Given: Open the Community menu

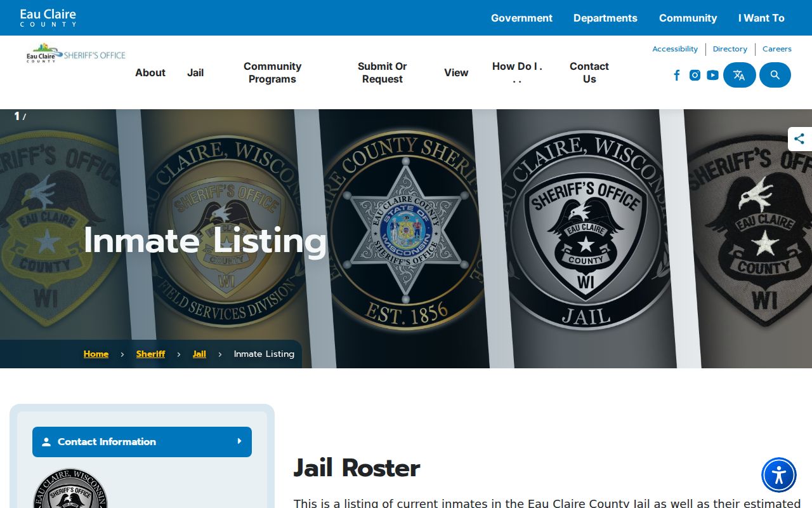Looking at the screenshot, I should pyautogui.click(x=688, y=18).
